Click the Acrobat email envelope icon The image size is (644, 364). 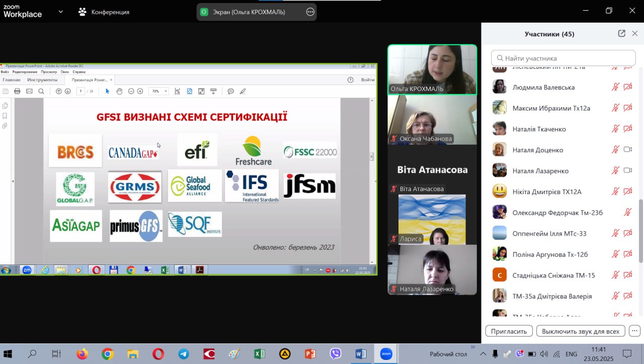[29, 91]
